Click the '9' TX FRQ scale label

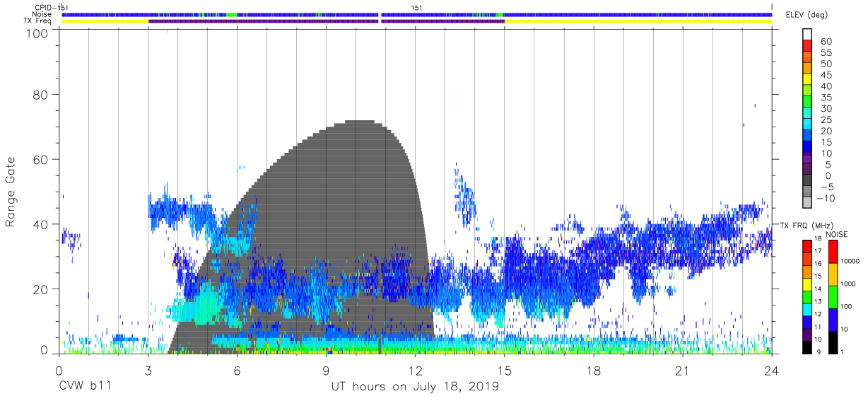pyautogui.click(x=818, y=352)
